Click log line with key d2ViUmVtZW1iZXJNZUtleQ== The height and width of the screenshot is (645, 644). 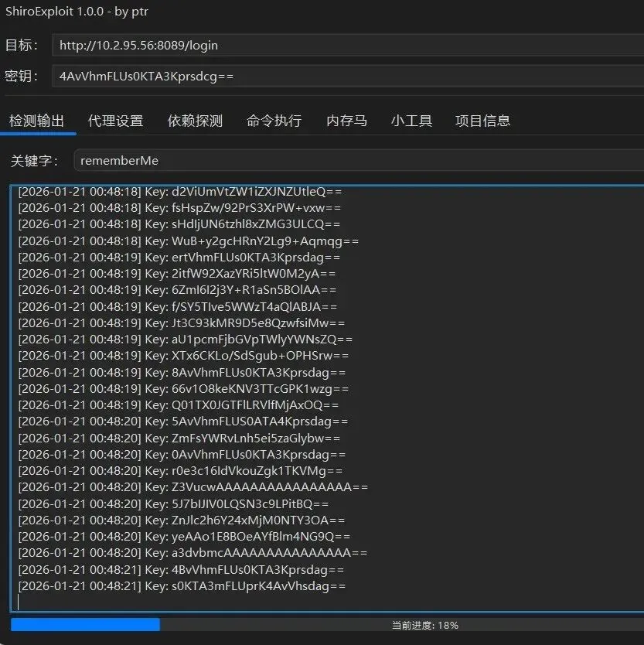click(x=179, y=191)
